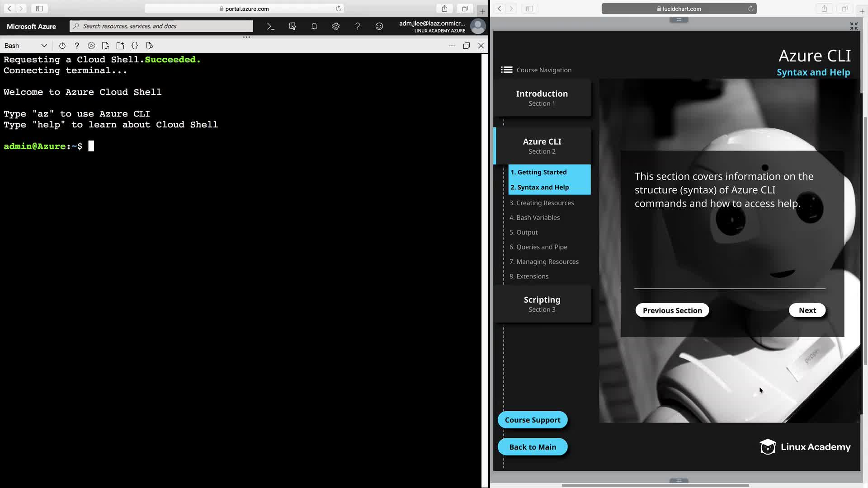Toggle the Course Navigation hamburger menu
868x488 pixels.
point(506,70)
